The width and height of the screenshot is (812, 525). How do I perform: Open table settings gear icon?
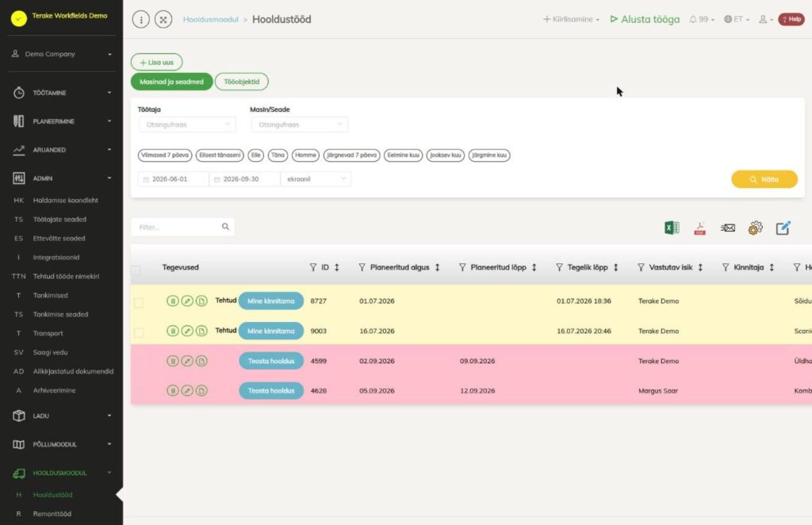(x=755, y=228)
